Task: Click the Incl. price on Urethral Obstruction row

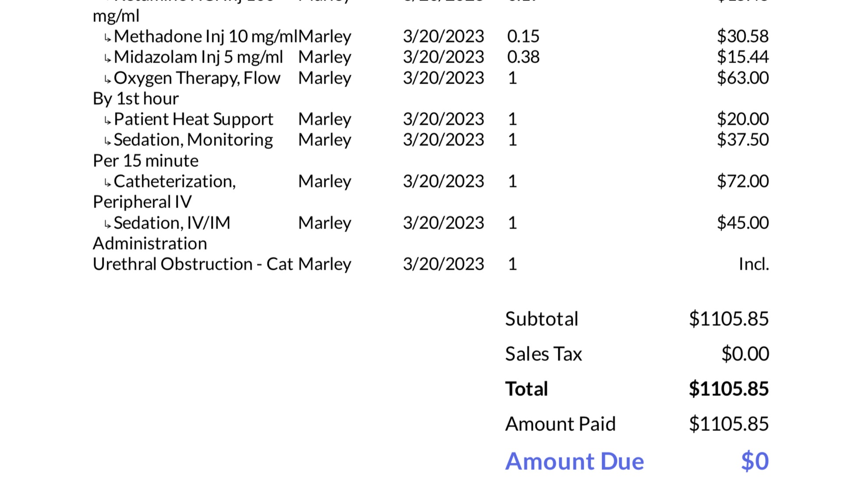Action: click(x=753, y=264)
